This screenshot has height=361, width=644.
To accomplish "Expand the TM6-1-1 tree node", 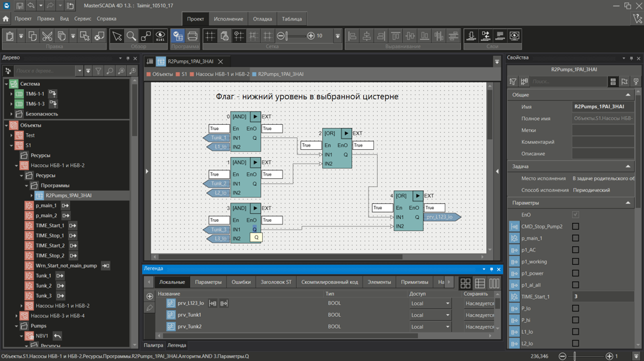I will pyautogui.click(x=11, y=94).
